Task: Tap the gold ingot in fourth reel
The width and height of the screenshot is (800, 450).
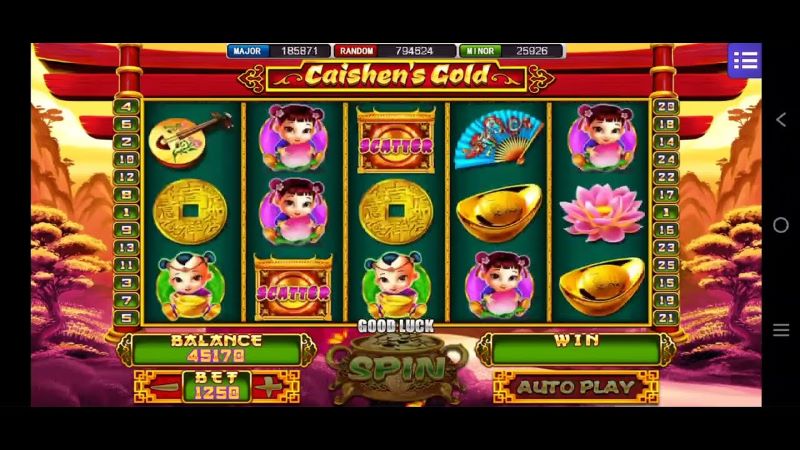Action: pos(499,212)
